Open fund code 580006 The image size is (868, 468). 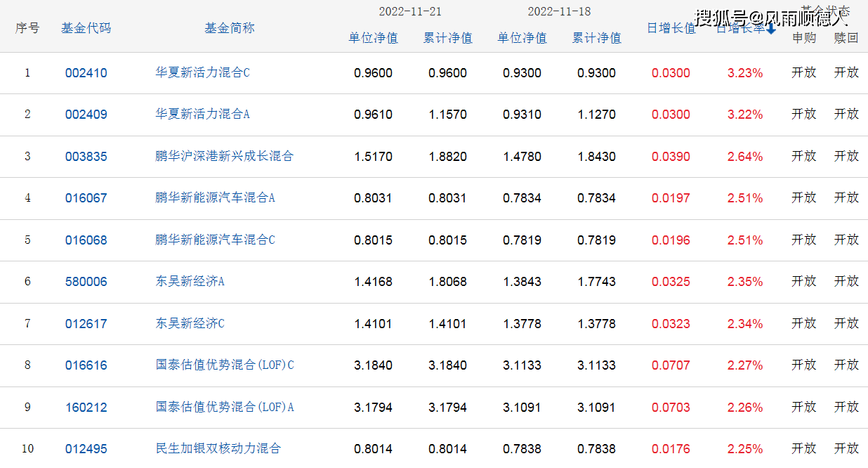click(86, 282)
